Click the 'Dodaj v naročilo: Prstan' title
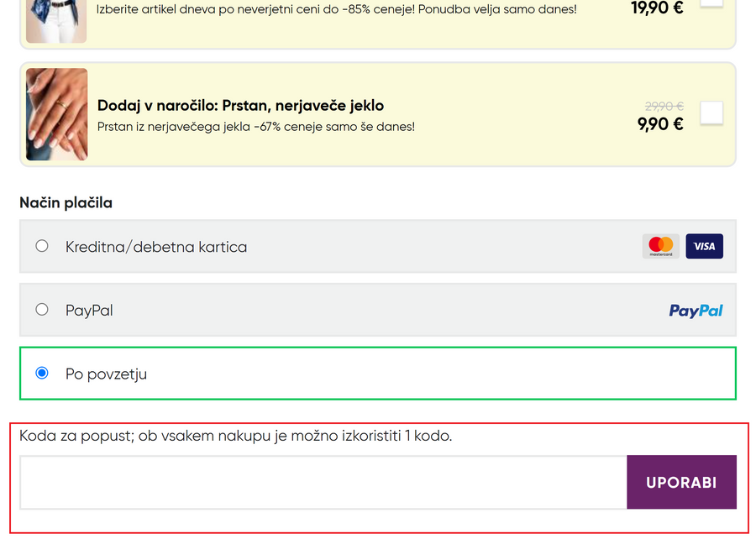The width and height of the screenshot is (756, 539). tap(240, 106)
